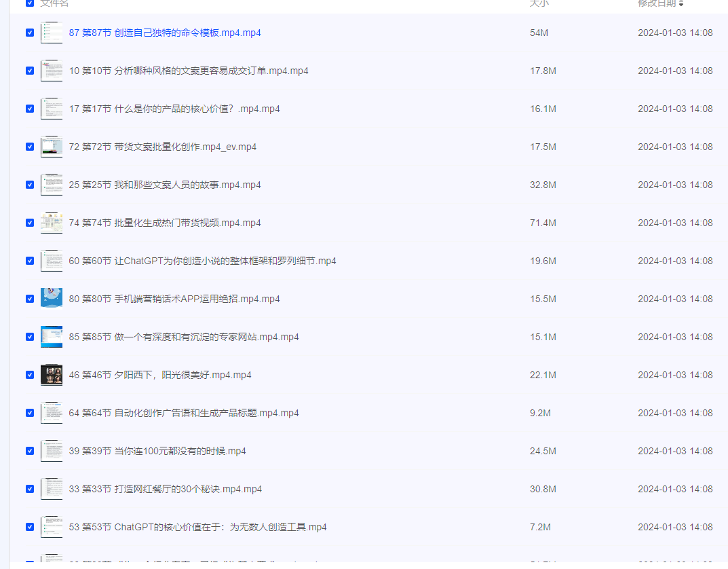The image size is (728, 569).
Task: Click the thumbnail of 第80节 手机端营销话术APP video
Action: [52, 298]
